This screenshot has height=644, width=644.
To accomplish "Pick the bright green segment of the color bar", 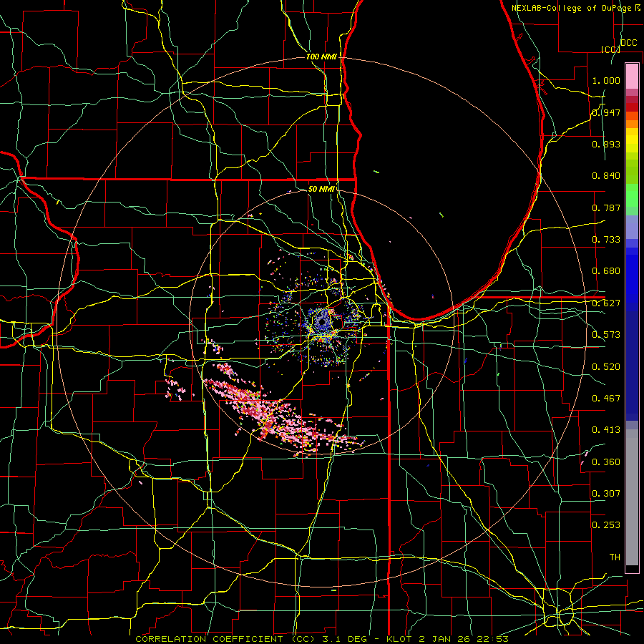I will point(632,195).
